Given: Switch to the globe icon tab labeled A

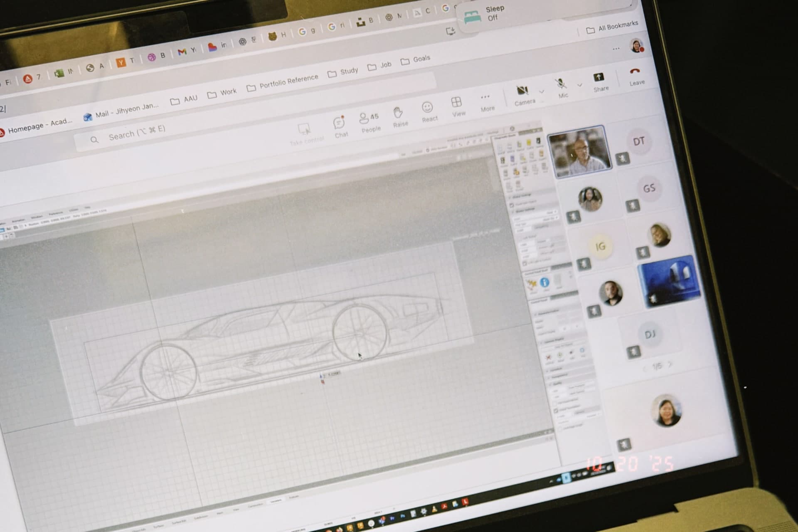Looking at the screenshot, I should pos(95,67).
